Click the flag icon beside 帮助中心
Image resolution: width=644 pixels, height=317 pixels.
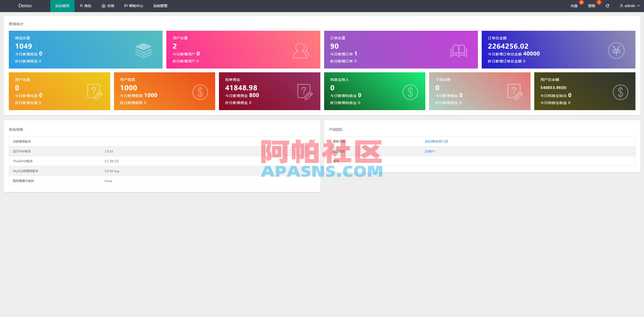(126, 6)
